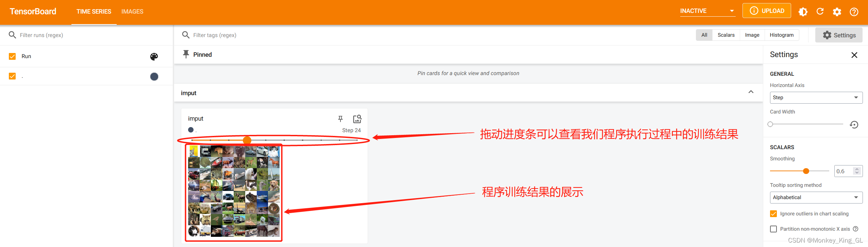Open global settings gear in header
The image size is (868, 247).
(837, 12)
